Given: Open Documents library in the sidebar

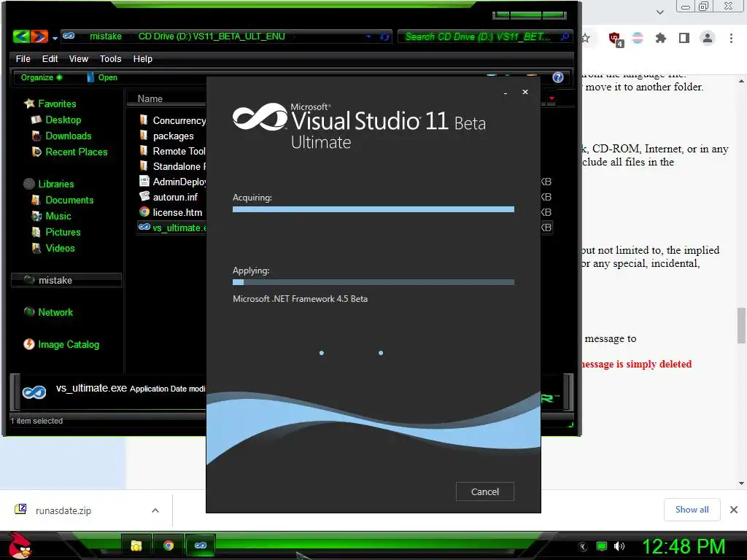Looking at the screenshot, I should (x=63, y=200).
